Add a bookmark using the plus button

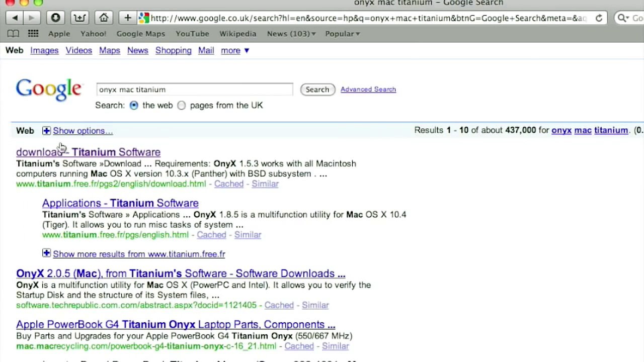(128, 18)
